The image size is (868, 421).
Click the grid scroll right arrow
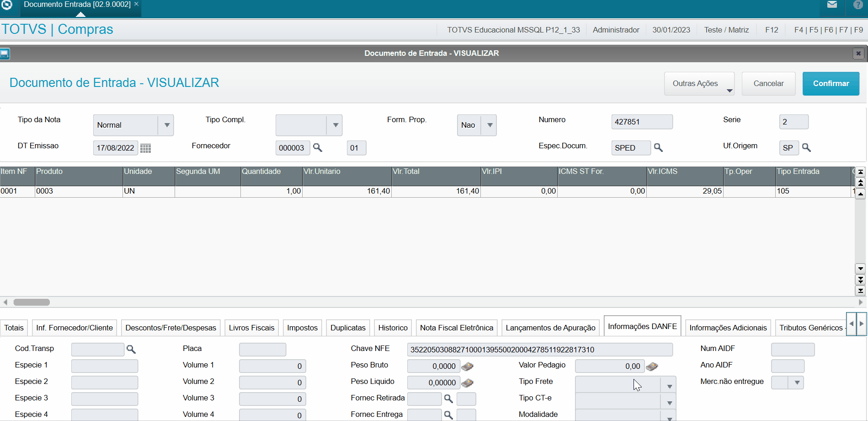[x=860, y=302]
